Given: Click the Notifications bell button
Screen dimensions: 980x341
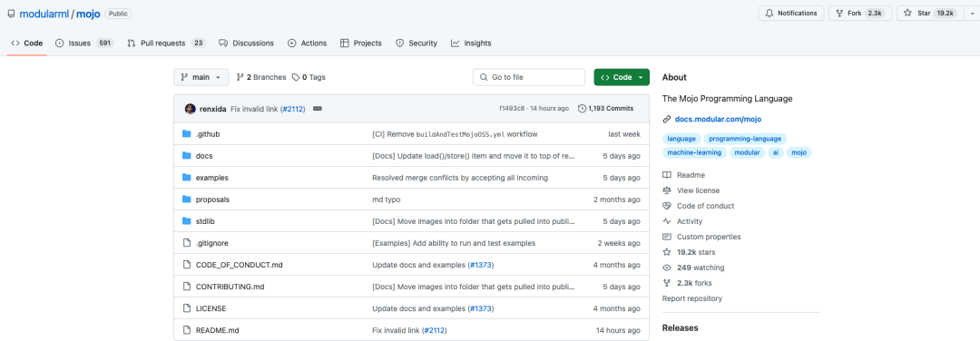Looking at the screenshot, I should [791, 13].
